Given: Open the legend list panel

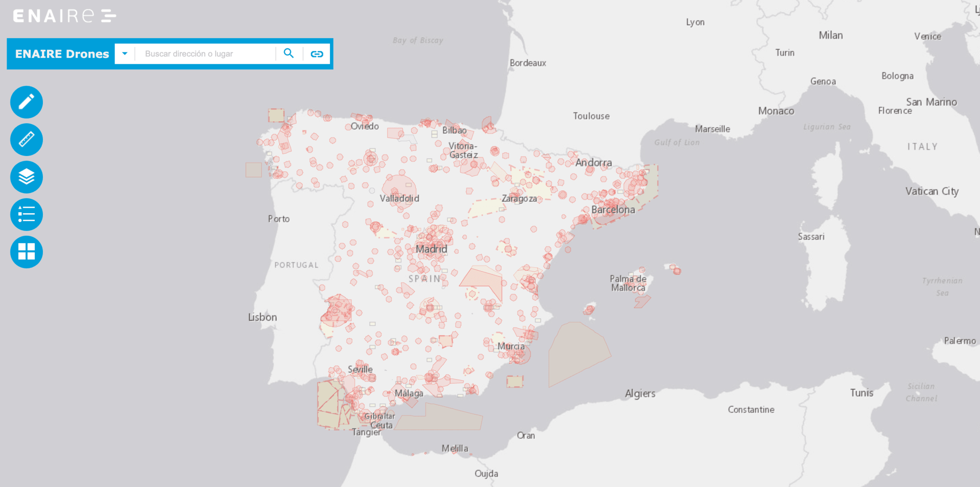Looking at the screenshot, I should click(27, 214).
